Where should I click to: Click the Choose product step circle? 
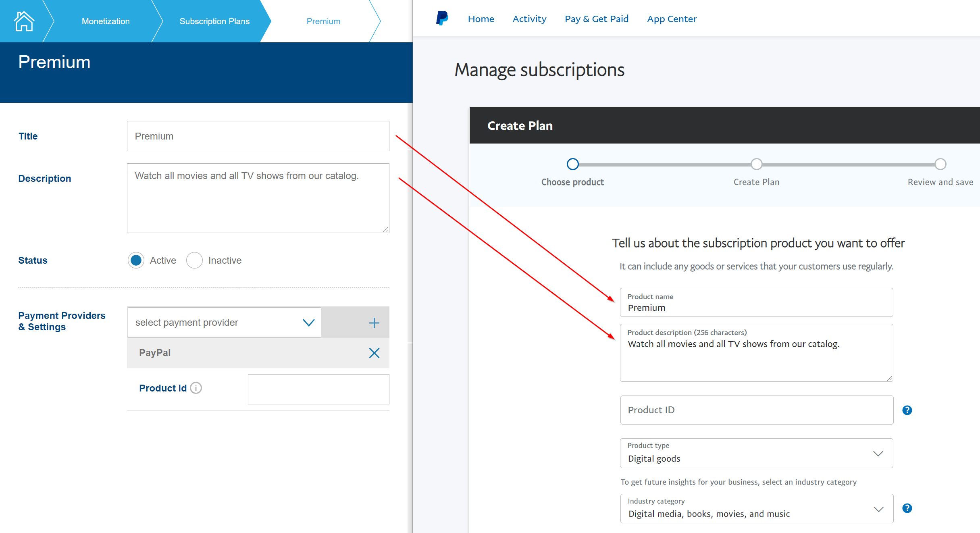point(572,164)
